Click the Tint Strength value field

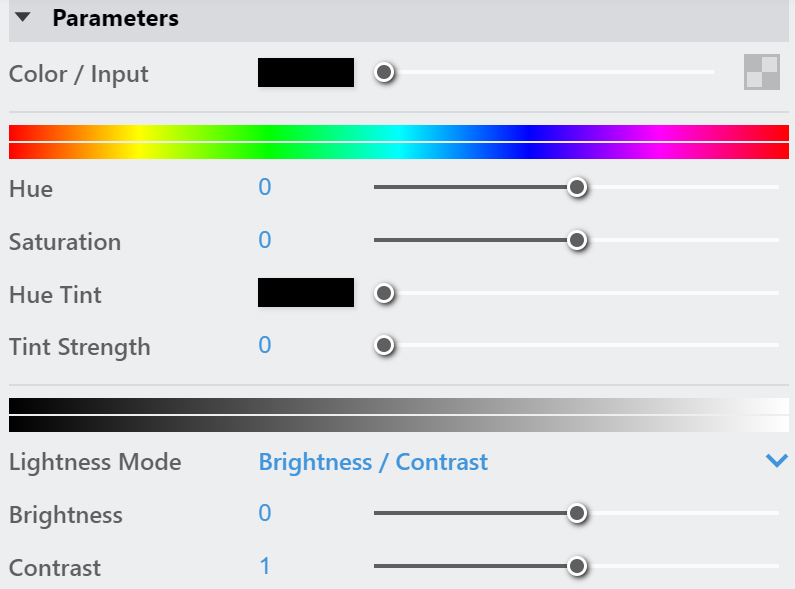point(265,345)
